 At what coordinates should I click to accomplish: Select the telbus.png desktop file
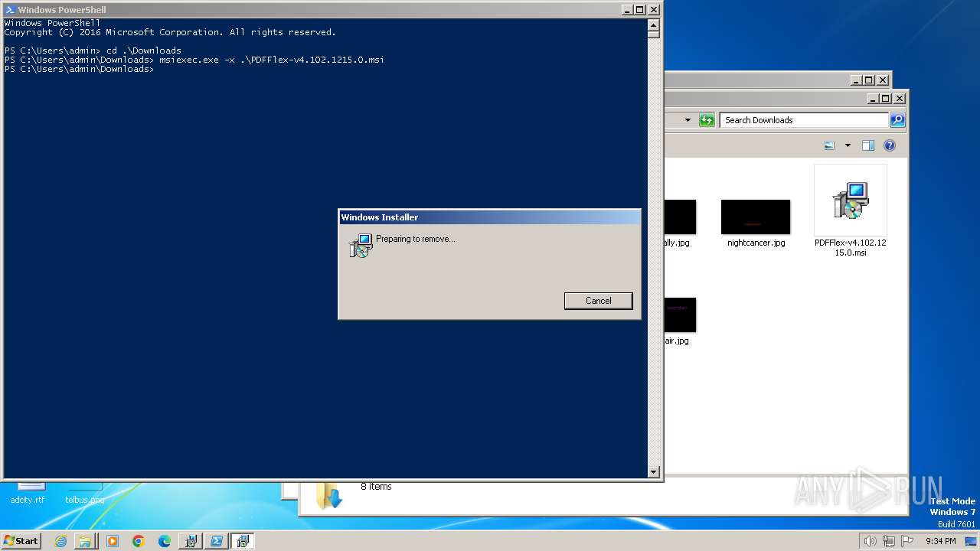point(84,493)
